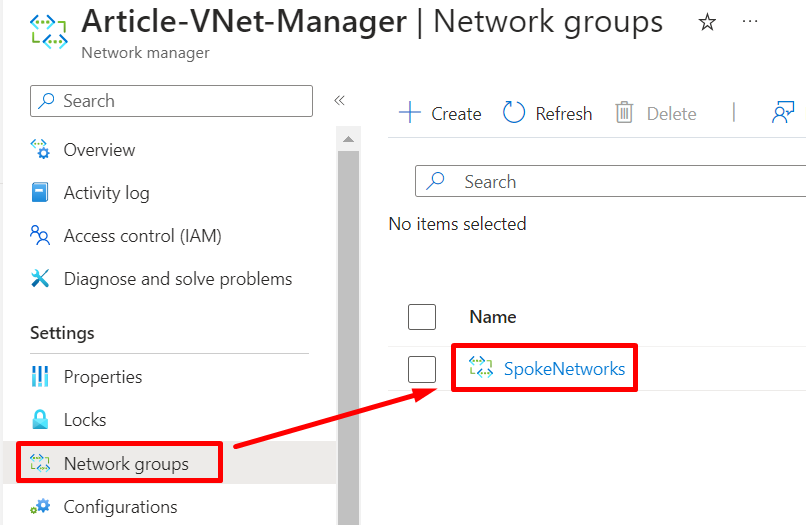Select Network groups in the sidebar

(126, 464)
